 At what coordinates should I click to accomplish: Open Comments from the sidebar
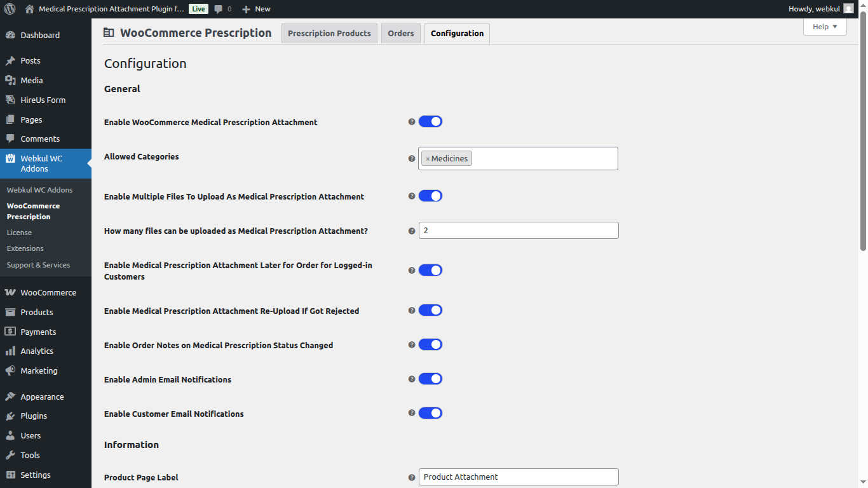click(x=38, y=139)
